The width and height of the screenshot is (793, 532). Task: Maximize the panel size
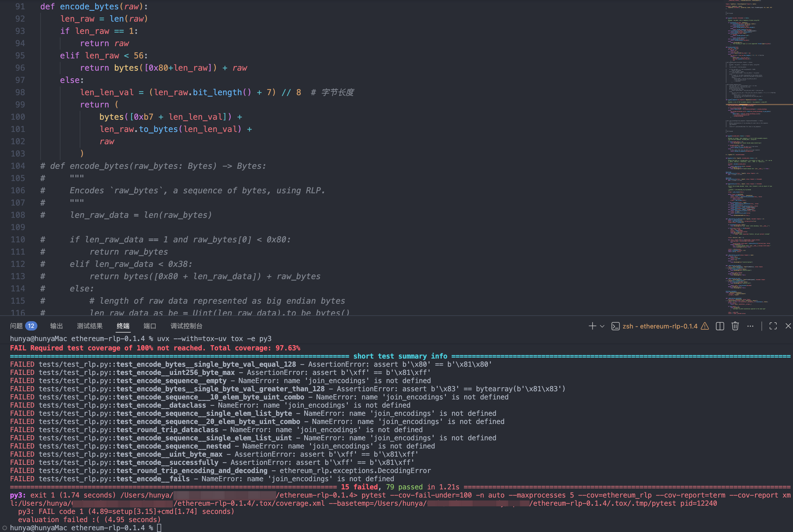point(773,326)
